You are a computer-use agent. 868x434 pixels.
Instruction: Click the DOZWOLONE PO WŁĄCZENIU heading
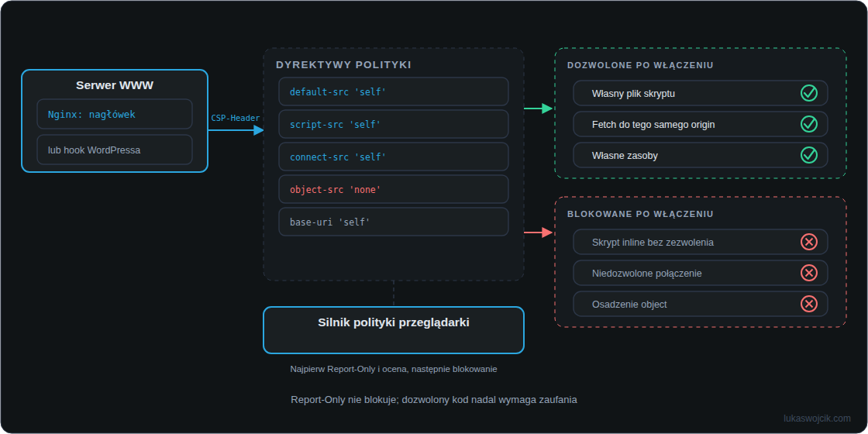640,65
